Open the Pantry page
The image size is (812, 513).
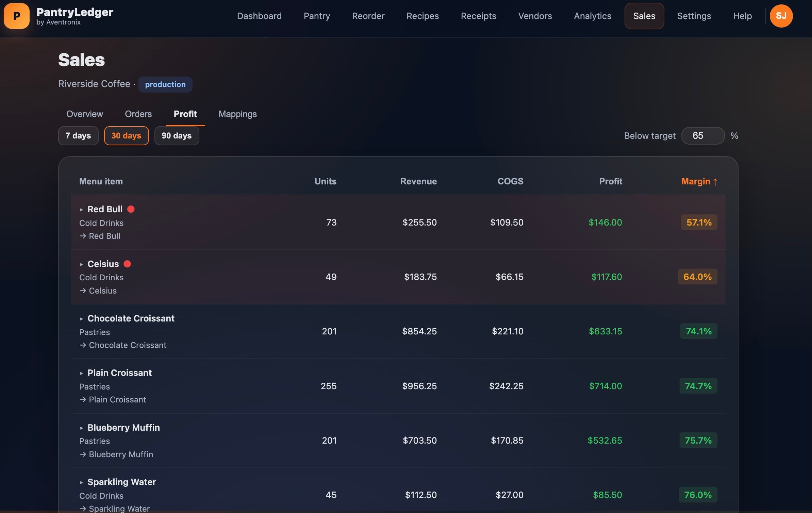pos(317,16)
